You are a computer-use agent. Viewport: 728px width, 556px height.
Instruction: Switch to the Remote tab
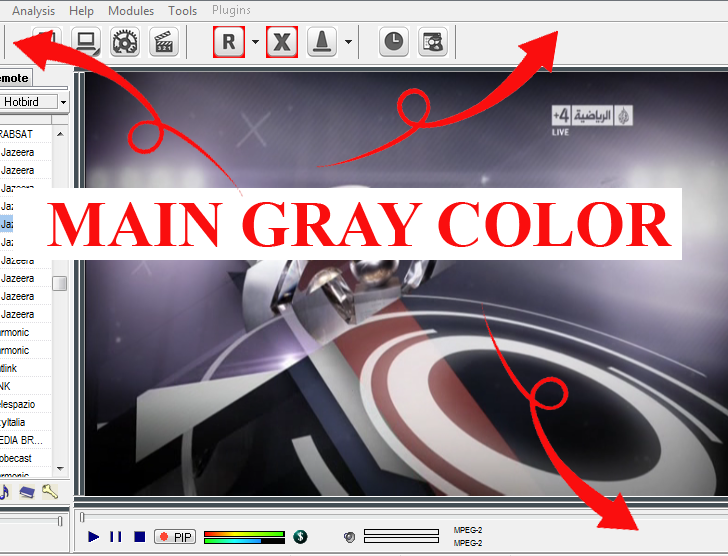click(x=14, y=78)
